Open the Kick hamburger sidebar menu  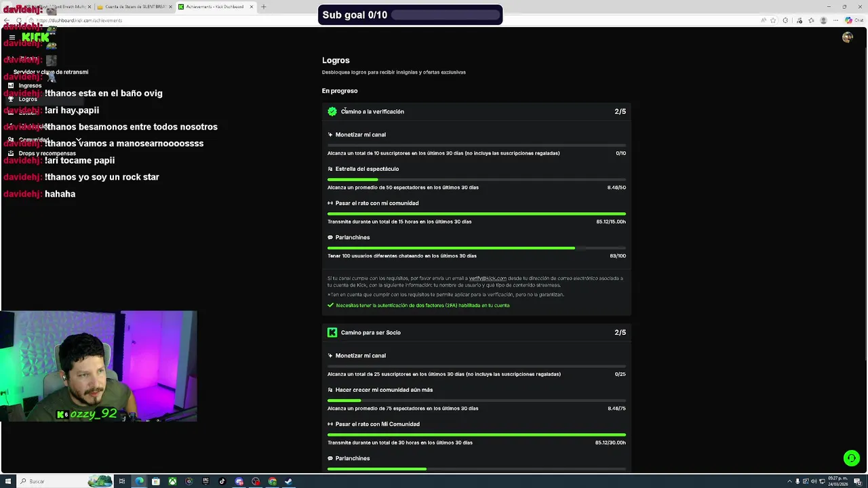click(12, 37)
